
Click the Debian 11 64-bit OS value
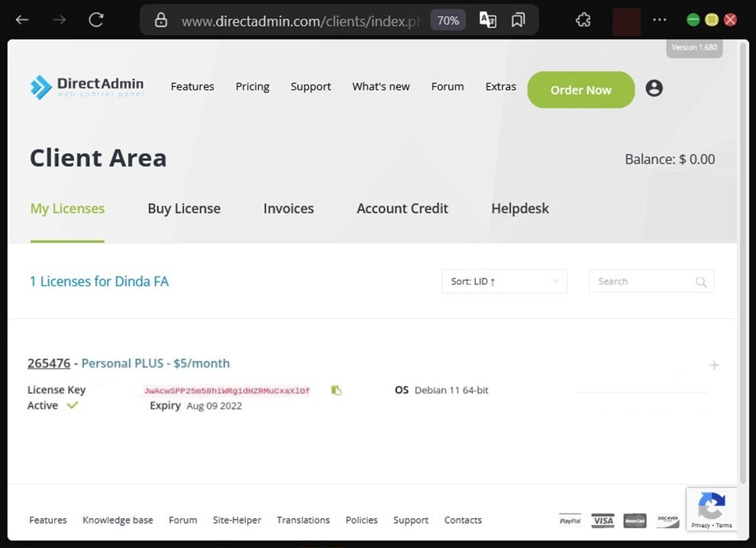pyautogui.click(x=451, y=391)
